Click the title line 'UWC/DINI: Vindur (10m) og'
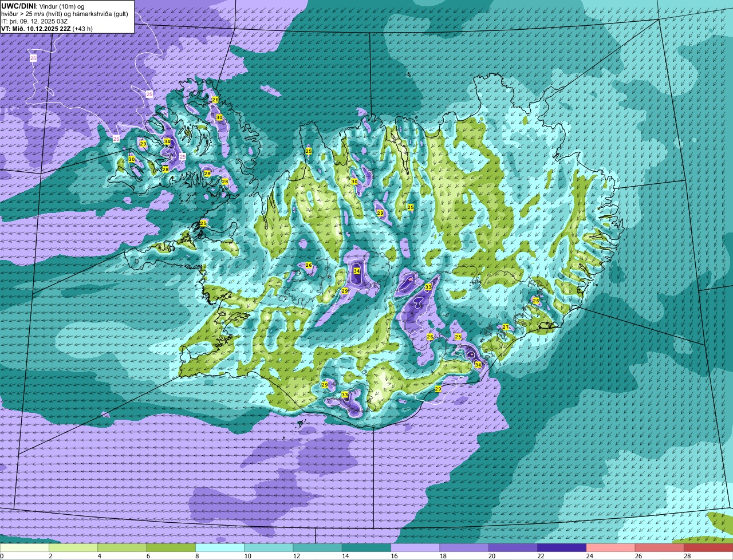The width and height of the screenshot is (733, 560). click(x=43, y=6)
